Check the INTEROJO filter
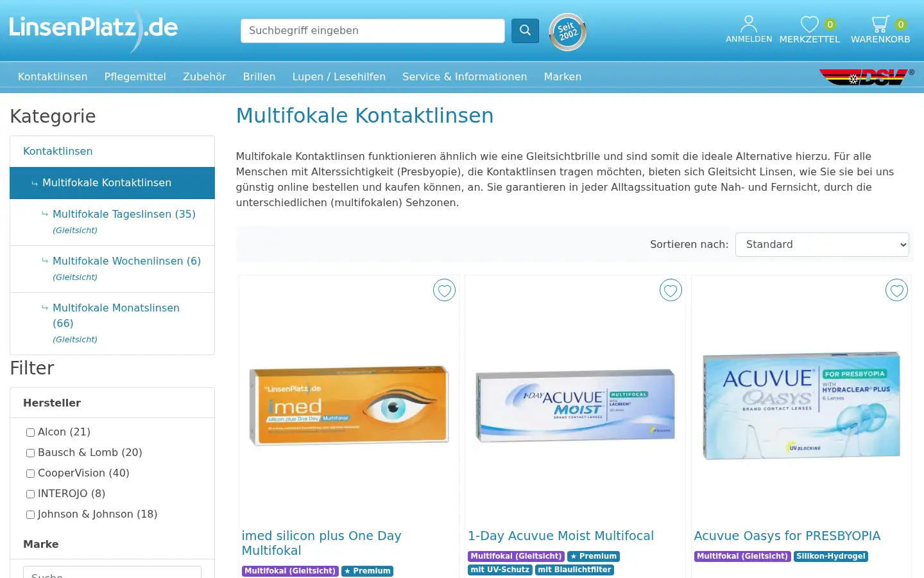Viewport: 924px width, 578px height. coord(30,494)
